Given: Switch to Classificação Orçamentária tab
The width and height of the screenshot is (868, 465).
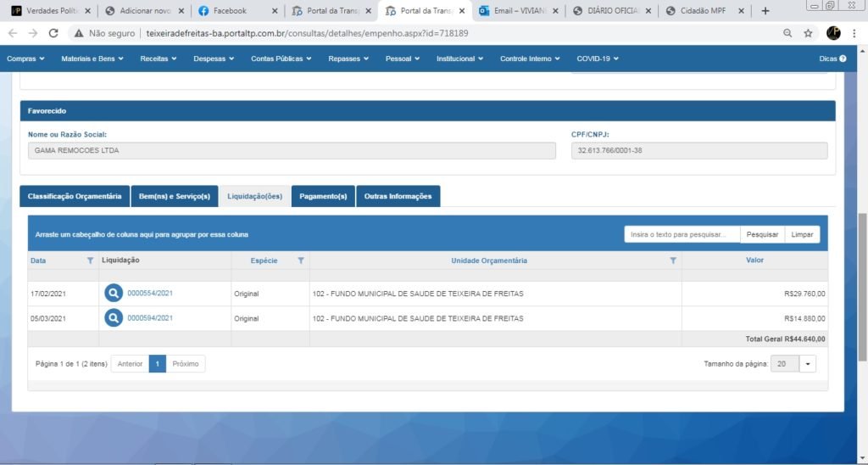Looking at the screenshot, I should point(75,196).
